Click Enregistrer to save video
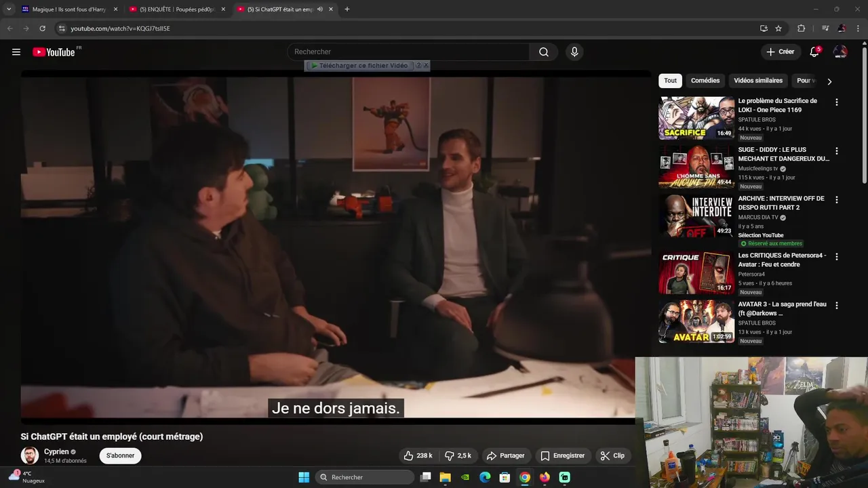 pos(562,455)
